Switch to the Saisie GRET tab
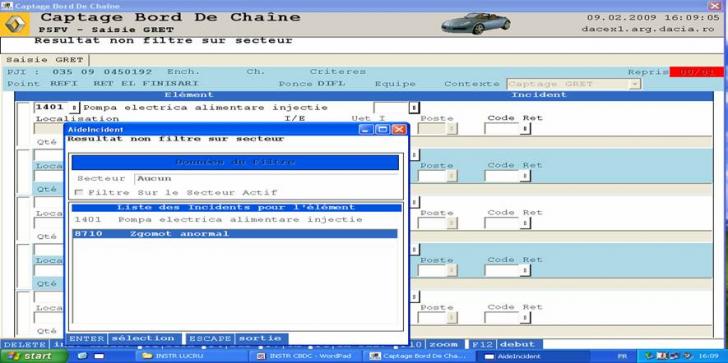The image size is (728, 363). pyautogui.click(x=45, y=60)
